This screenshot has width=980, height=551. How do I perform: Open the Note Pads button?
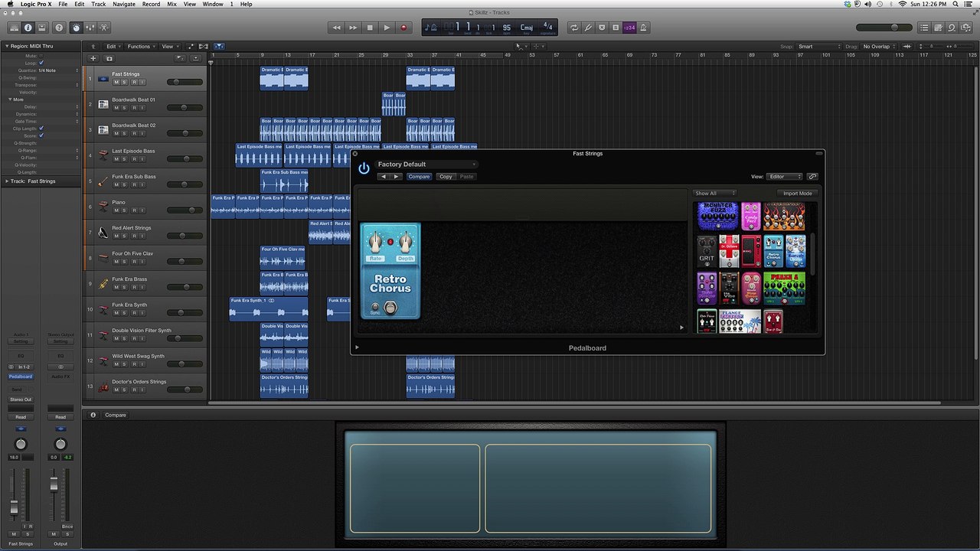tap(938, 28)
